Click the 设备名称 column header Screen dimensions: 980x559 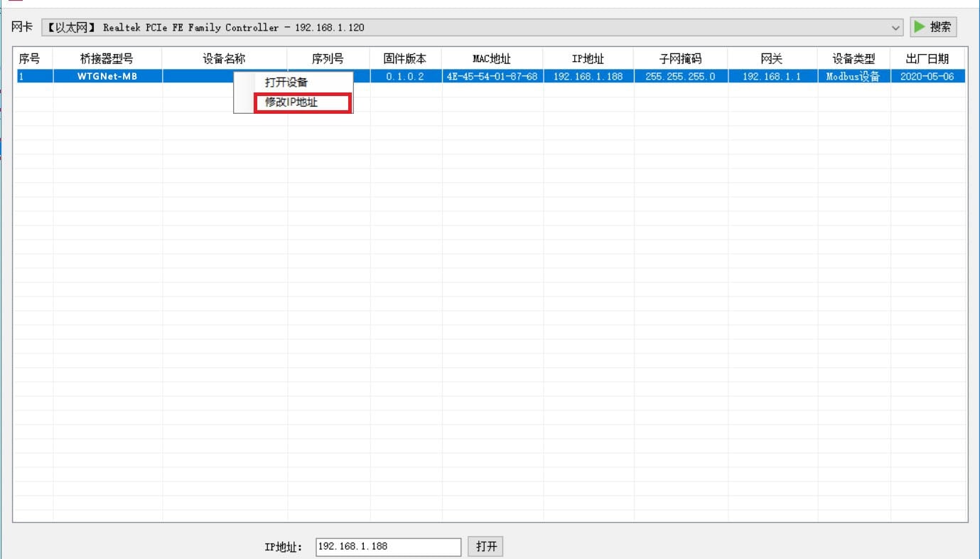[225, 59]
